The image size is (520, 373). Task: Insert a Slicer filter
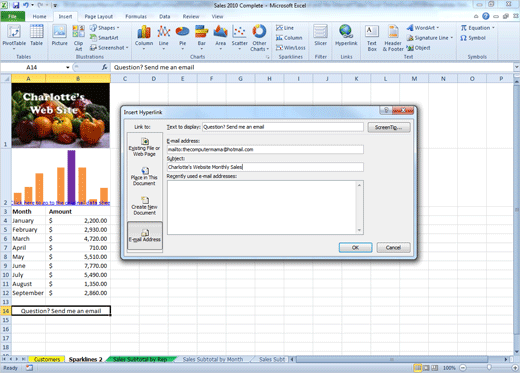point(320,36)
